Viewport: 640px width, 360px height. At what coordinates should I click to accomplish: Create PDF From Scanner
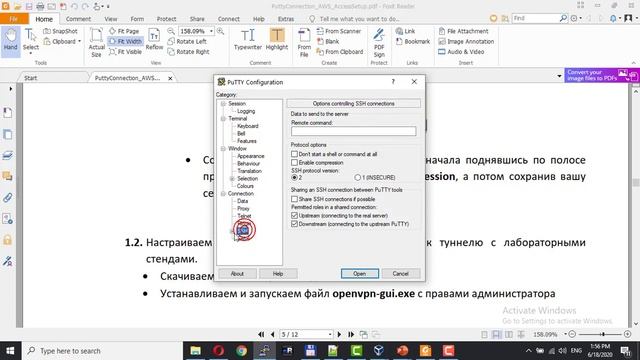point(339,31)
